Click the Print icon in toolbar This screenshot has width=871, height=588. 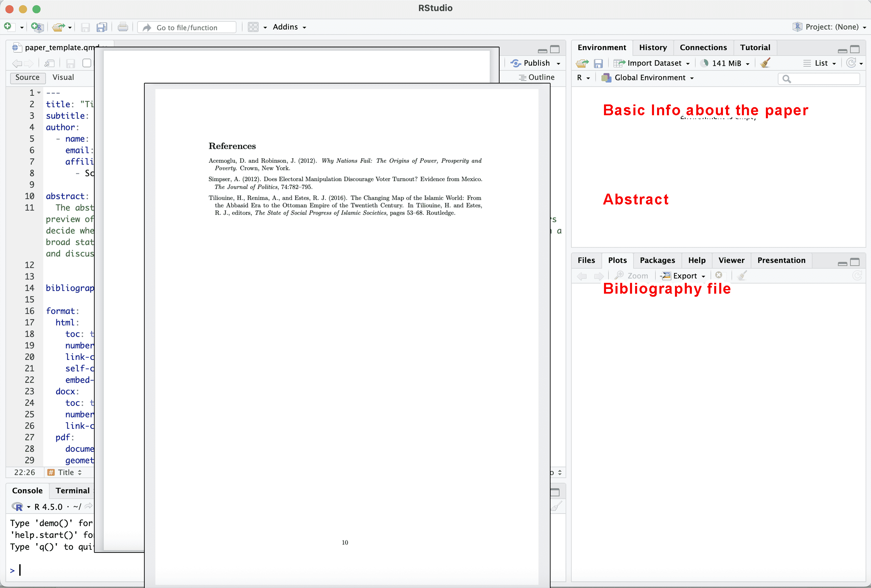click(x=123, y=27)
